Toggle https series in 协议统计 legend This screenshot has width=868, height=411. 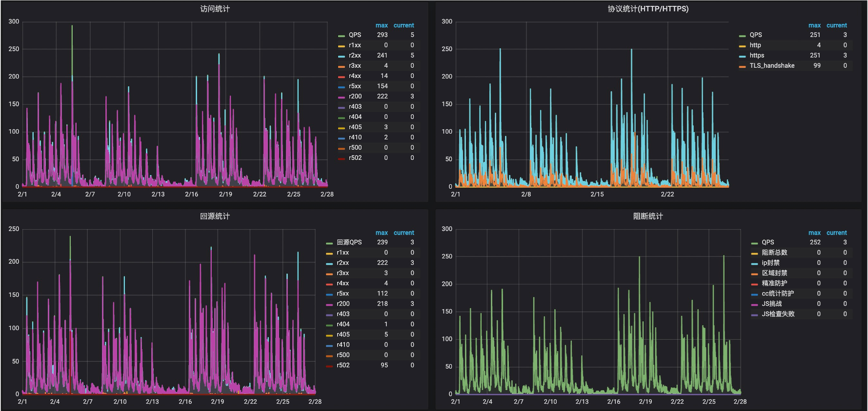[757, 56]
